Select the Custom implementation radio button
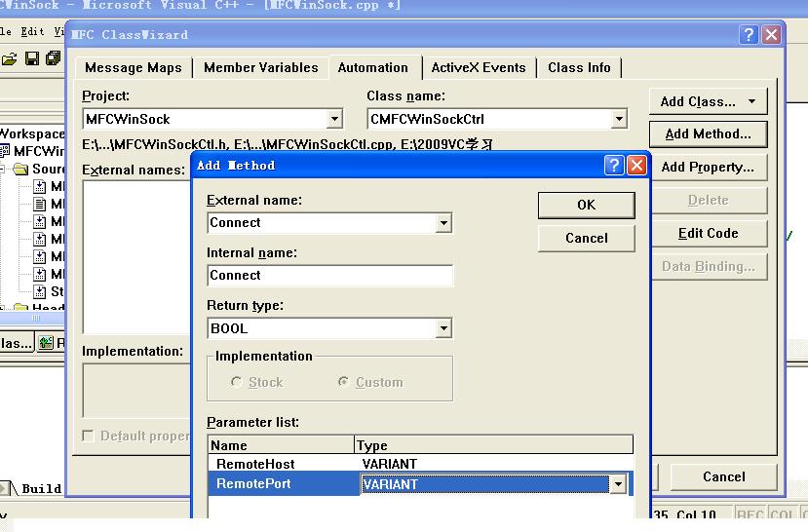The height and width of the screenshot is (532, 808). click(x=343, y=382)
